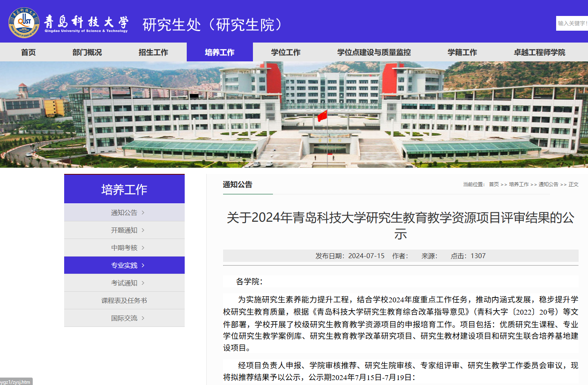Expand the chevron beside 开题通知
Image resolution: width=588 pixels, height=385 pixels.
coord(143,230)
